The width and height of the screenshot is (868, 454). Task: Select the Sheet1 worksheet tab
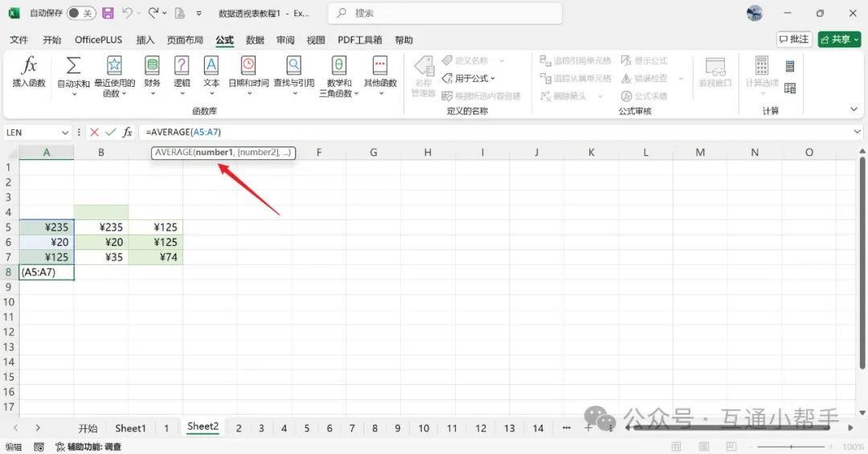(130, 428)
